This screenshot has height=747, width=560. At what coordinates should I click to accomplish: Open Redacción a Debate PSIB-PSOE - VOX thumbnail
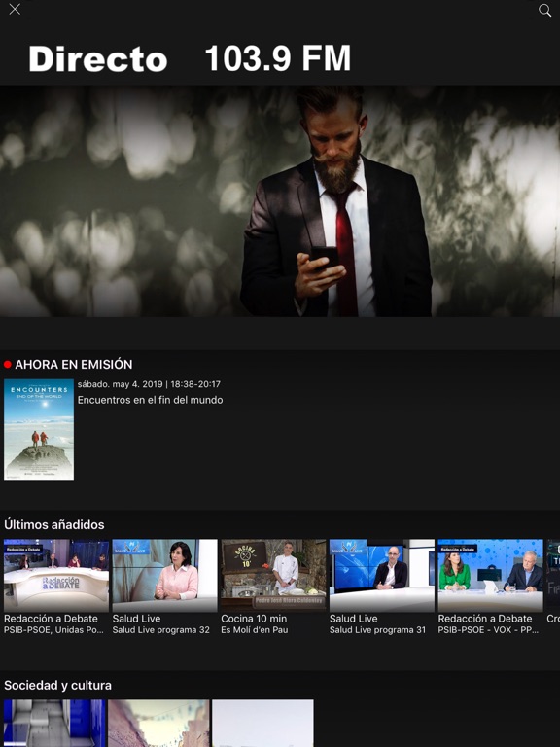click(x=490, y=576)
